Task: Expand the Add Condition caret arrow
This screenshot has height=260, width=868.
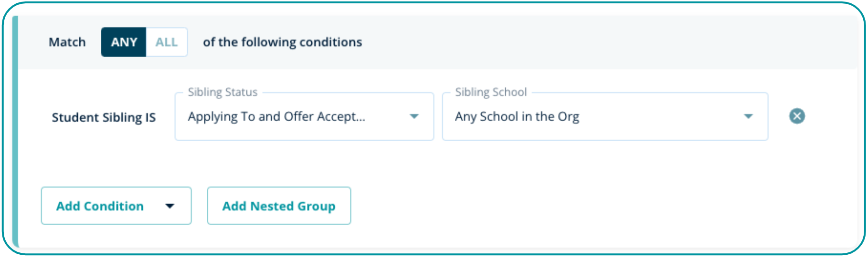Action: coord(169,206)
